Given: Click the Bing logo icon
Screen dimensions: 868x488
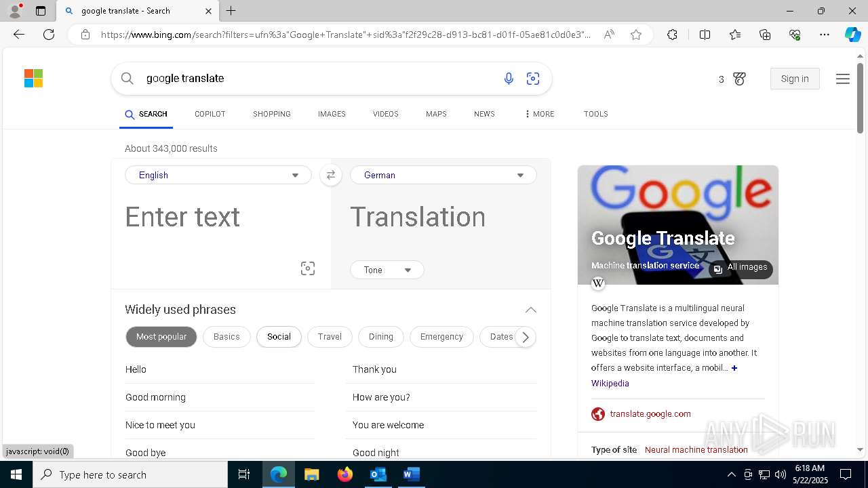Looking at the screenshot, I should point(33,78).
